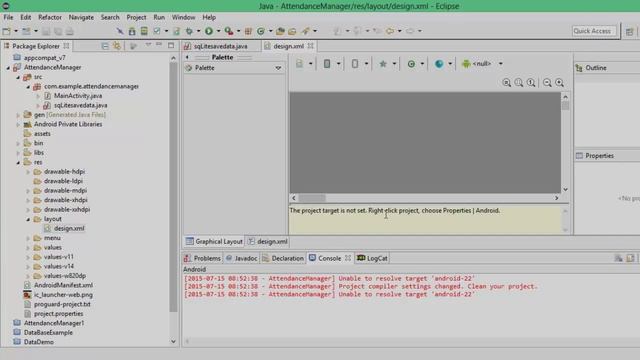Image resolution: width=640 pixels, height=360 pixels.
Task: Open the Android version null dropdown arrow
Action: coord(500,64)
